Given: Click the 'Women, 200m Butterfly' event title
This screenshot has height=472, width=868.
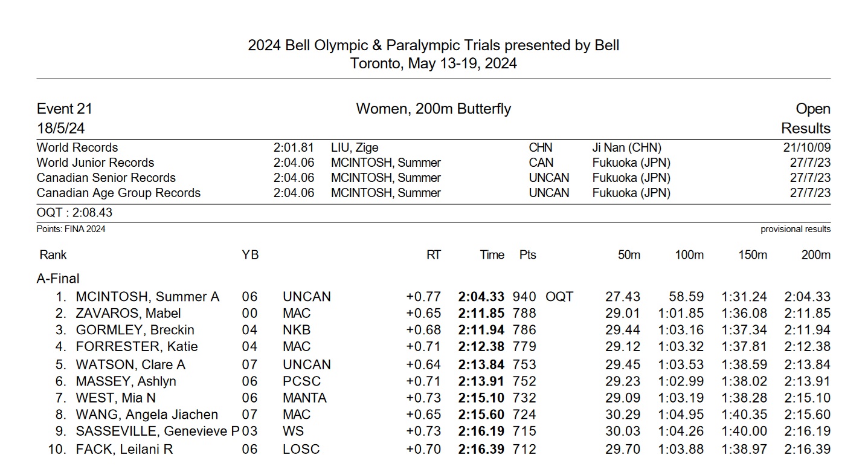Looking at the screenshot, I should [433, 109].
